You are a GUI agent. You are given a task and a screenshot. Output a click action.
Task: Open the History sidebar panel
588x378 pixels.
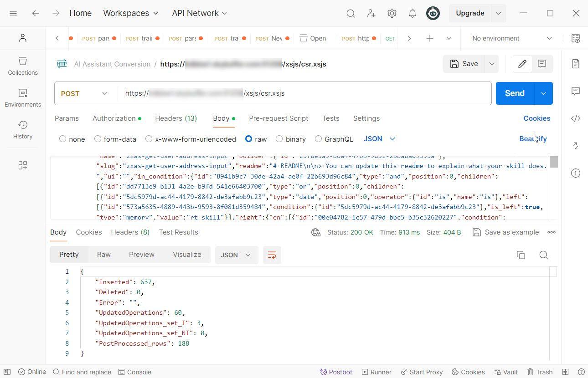[23, 129]
